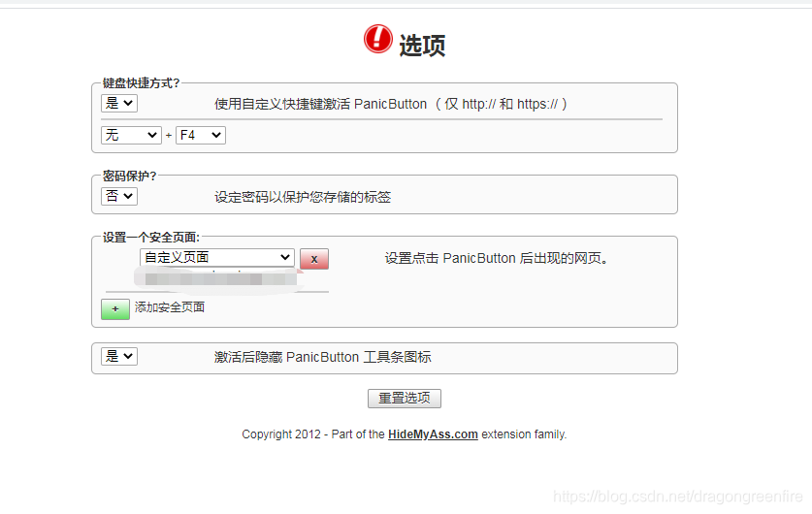Viewport: 812px width, 514px height.
Task: Open password protection 否 dropdown
Action: pos(119,196)
